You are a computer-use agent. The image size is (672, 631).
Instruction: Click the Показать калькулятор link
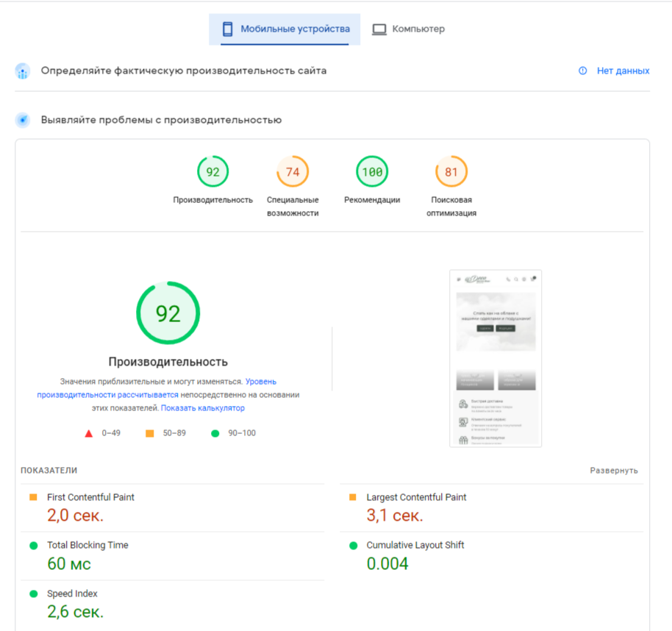click(203, 407)
